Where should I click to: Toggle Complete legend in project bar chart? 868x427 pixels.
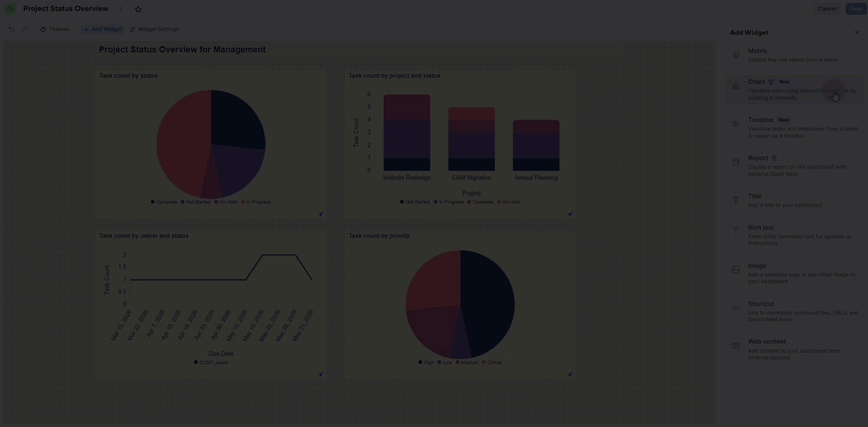[480, 202]
